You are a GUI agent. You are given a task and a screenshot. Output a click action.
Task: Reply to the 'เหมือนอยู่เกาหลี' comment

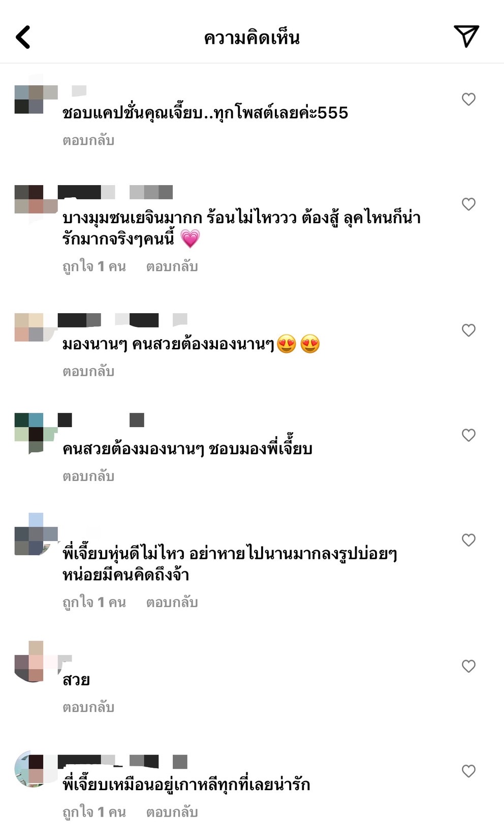[172, 813]
